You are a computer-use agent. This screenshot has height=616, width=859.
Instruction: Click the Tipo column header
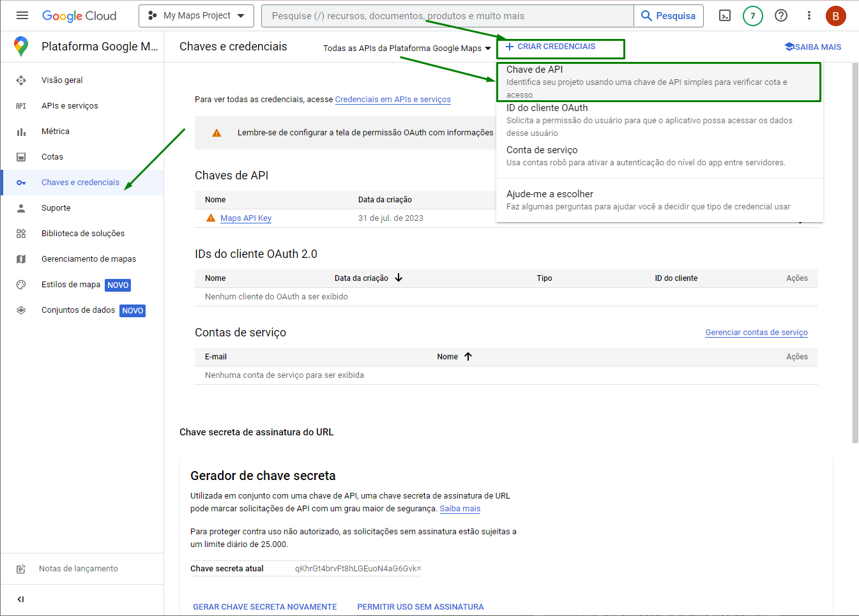click(544, 278)
